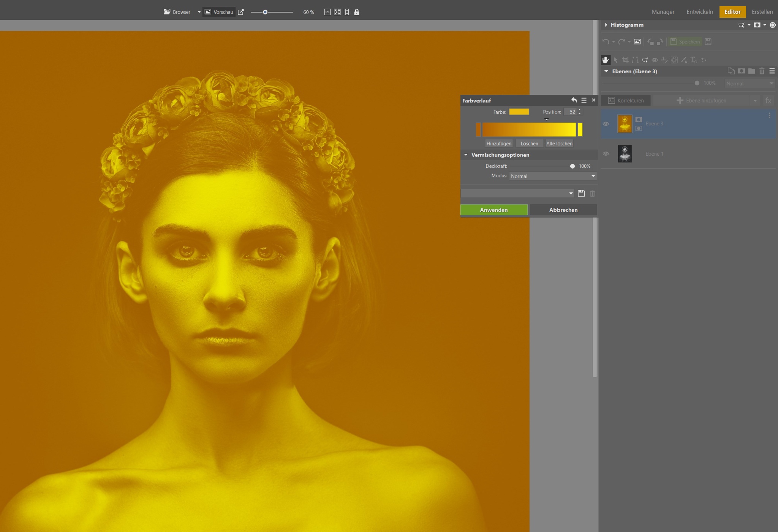Click the Anwenden button
This screenshot has width=778, height=532.
[x=494, y=210]
